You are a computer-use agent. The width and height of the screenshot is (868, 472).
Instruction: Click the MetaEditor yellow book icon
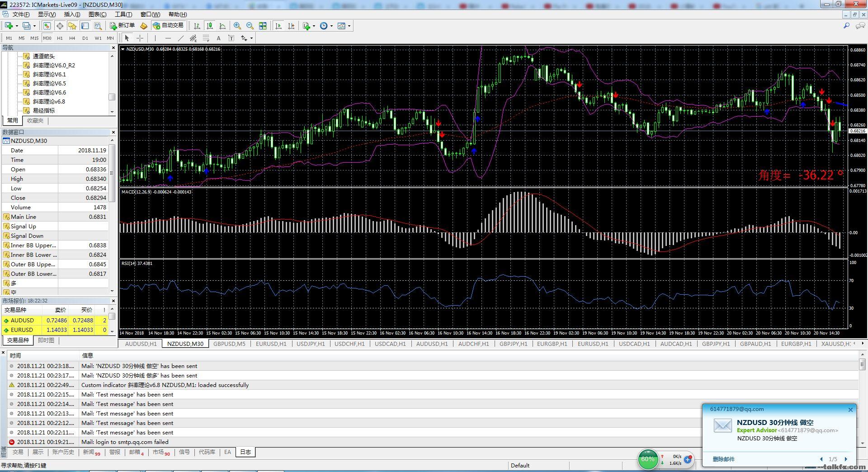tap(143, 26)
